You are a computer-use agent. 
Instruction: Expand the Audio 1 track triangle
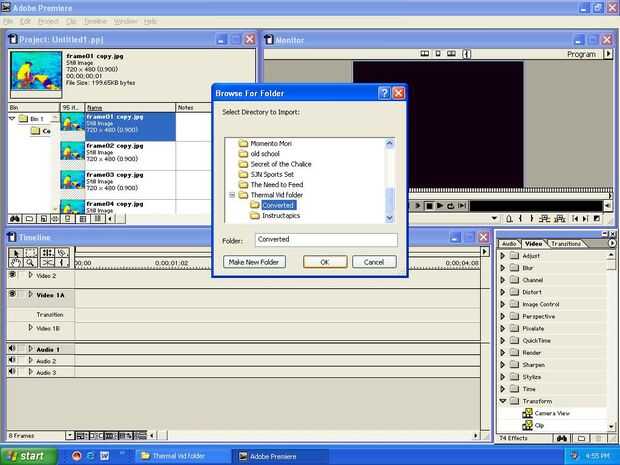point(31,349)
